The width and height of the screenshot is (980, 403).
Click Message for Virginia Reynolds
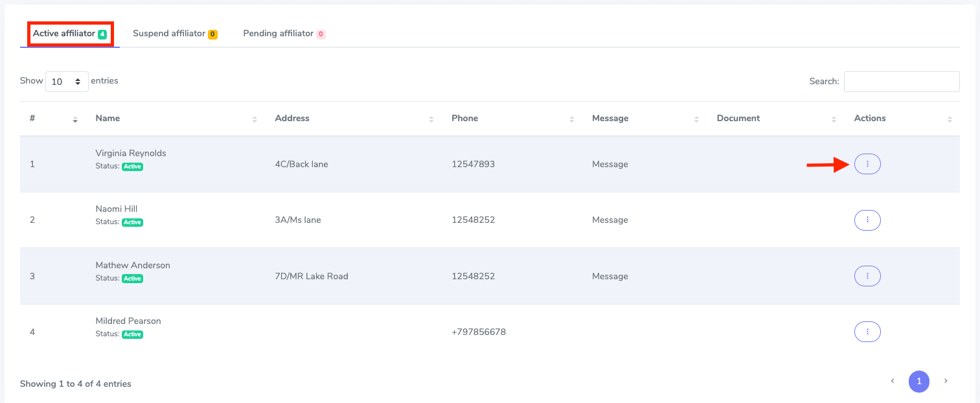pos(610,165)
